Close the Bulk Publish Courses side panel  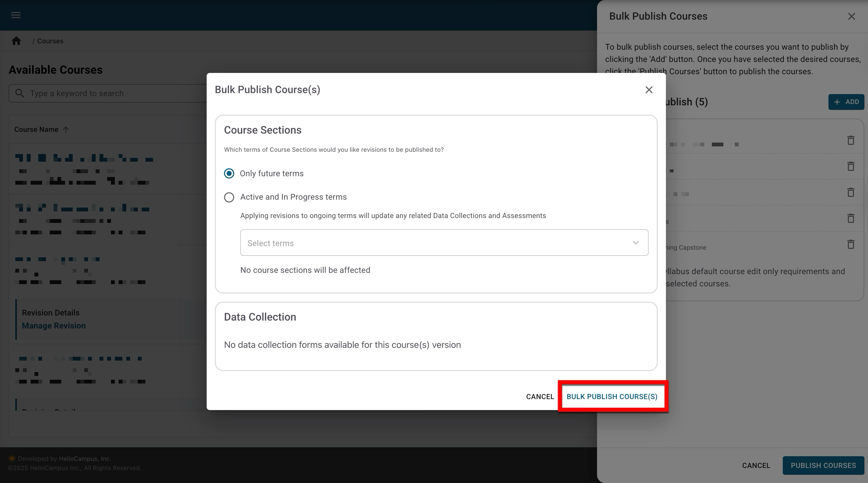point(851,17)
